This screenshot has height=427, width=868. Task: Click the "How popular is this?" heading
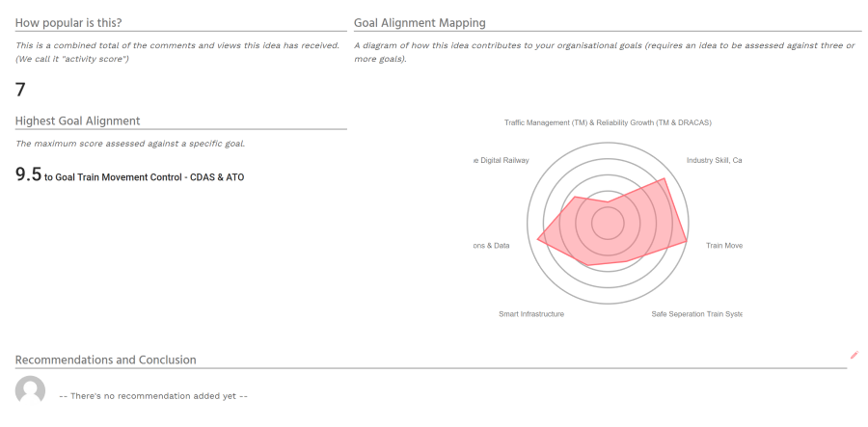[68, 22]
